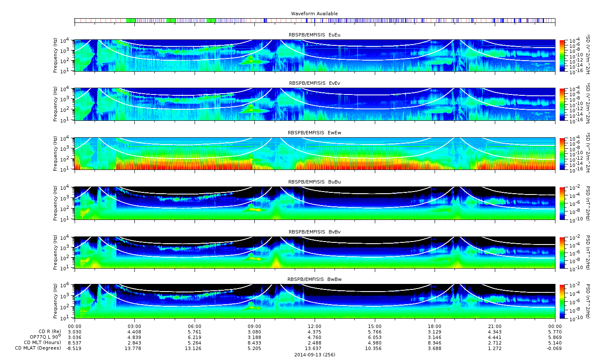Screen dimensions: 597x364
Task: Click the color bar beside the BuBu panel
Action: pos(562,203)
